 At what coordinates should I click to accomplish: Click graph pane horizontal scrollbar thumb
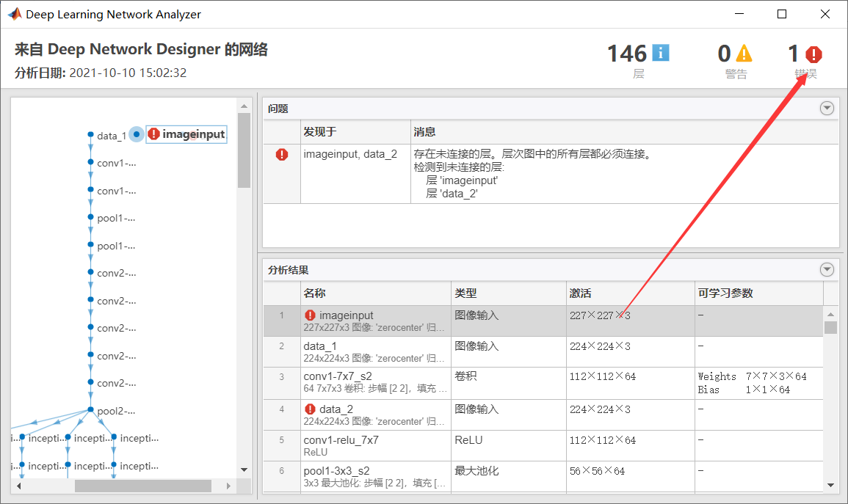click(x=142, y=486)
